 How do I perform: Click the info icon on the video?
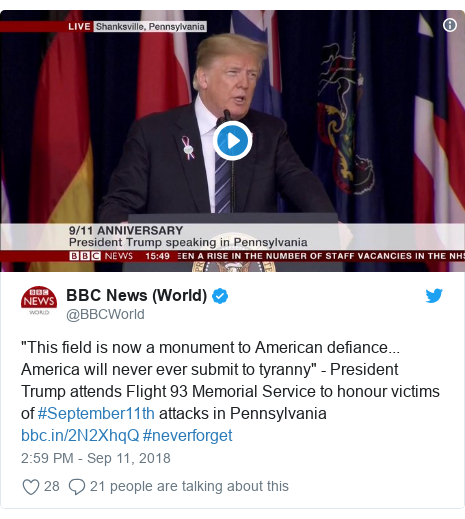click(449, 25)
